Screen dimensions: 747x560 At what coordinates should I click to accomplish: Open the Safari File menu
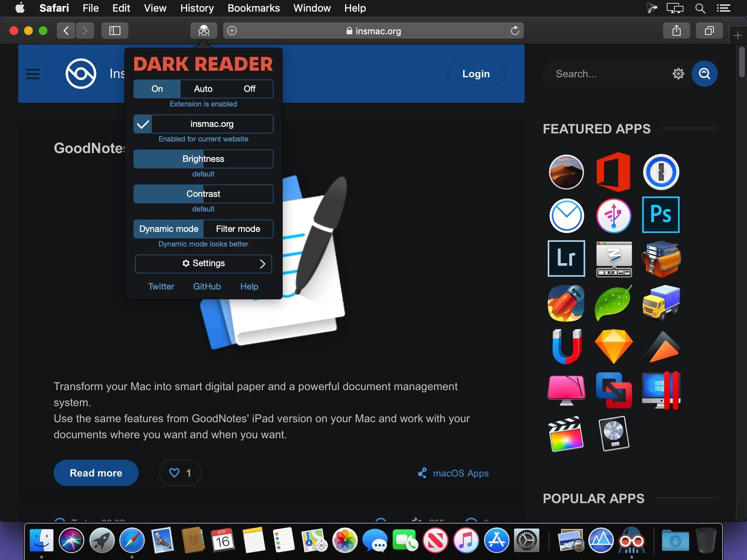[x=90, y=8]
